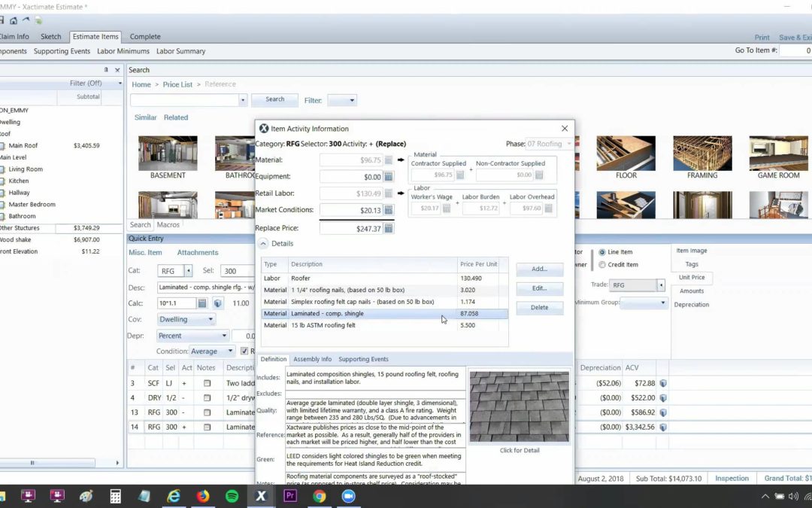Select the Credit Item radio button
This screenshot has width=812, height=508.
click(601, 265)
